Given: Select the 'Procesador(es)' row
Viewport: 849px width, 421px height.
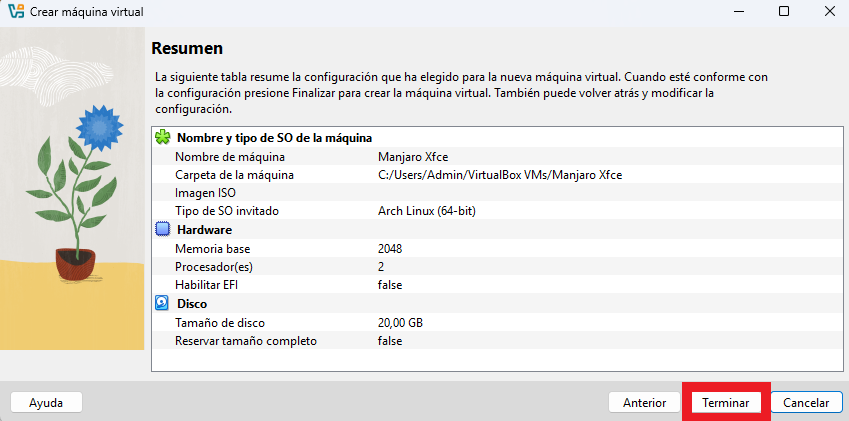Looking at the screenshot, I should [x=497, y=267].
